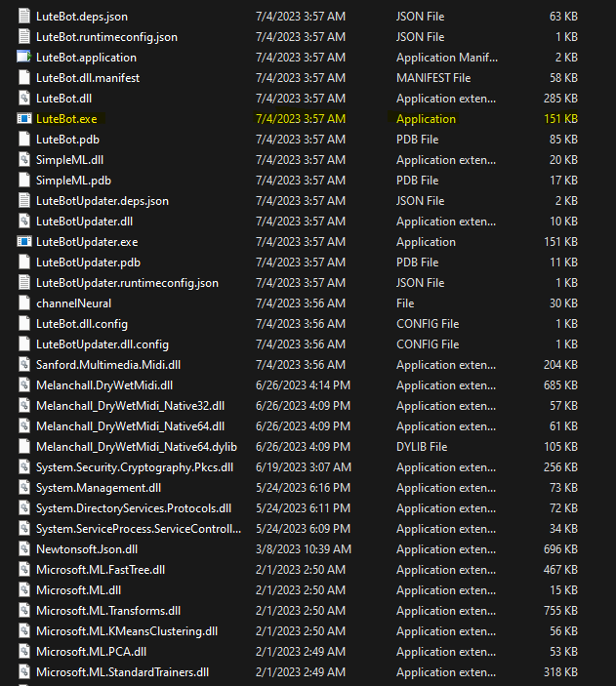Click the LuteBot.application manifest icon
This screenshot has width=616, height=686.
(24, 58)
